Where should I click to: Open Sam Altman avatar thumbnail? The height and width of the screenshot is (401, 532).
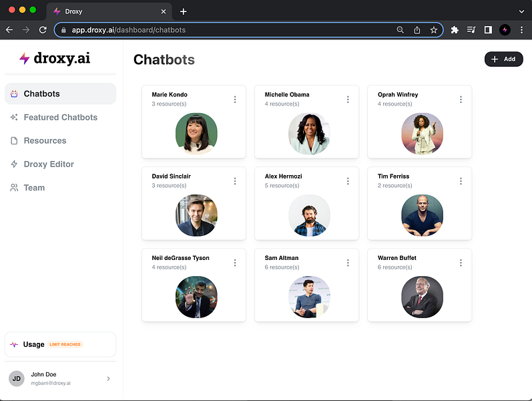pyautogui.click(x=309, y=297)
